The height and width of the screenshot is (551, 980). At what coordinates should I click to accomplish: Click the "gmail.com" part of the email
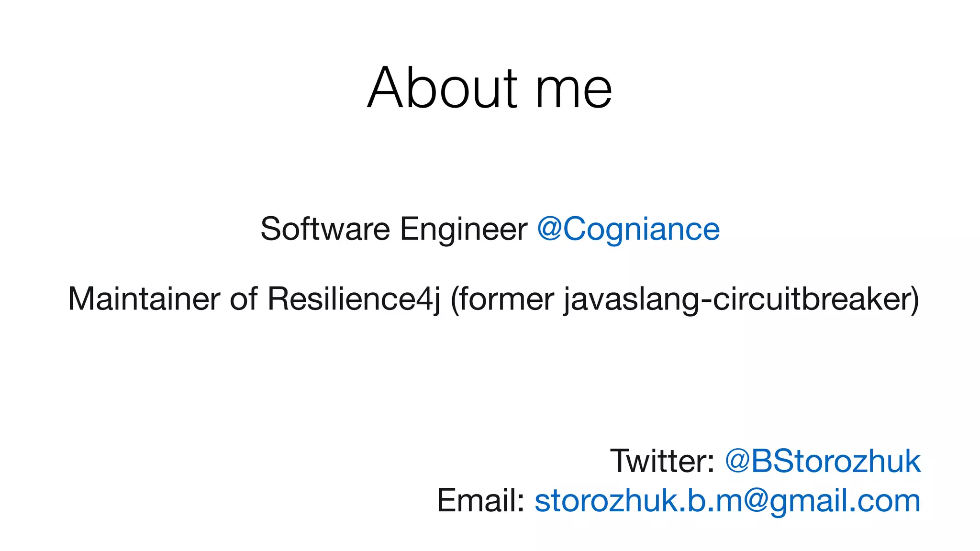tap(845, 502)
